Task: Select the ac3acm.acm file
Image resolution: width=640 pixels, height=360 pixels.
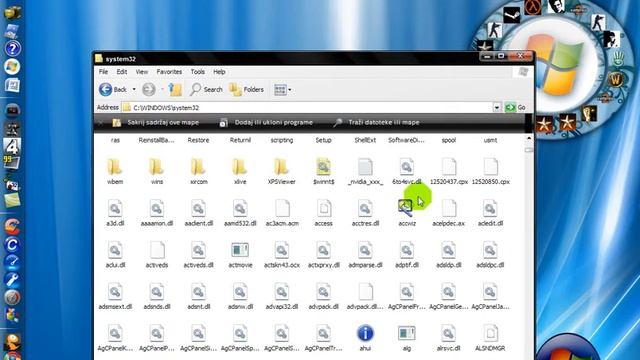Action: pos(282,213)
